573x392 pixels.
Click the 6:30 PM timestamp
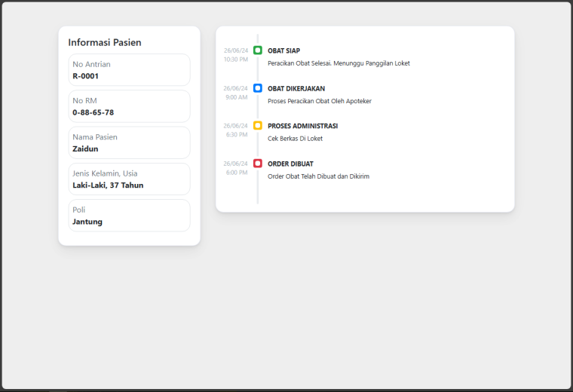coord(237,135)
